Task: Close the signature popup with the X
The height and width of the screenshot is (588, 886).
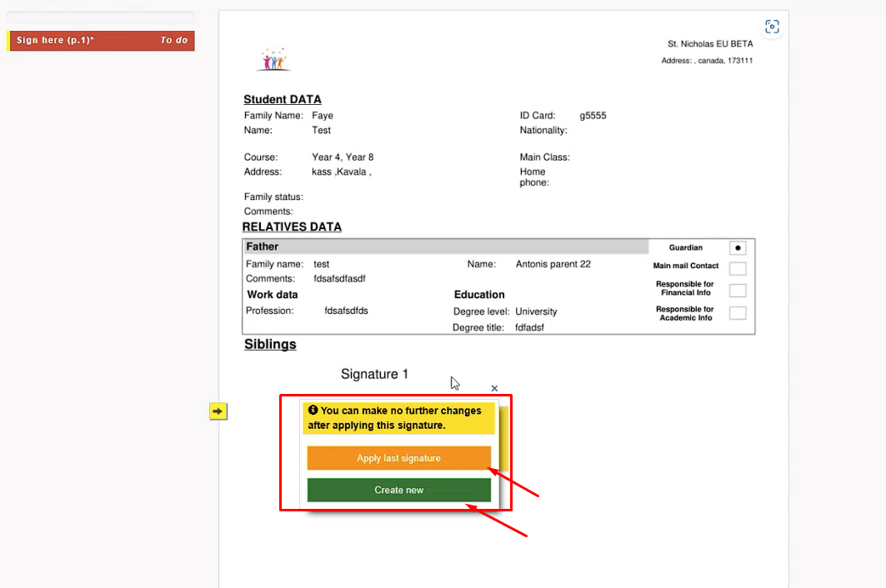Action: pyautogui.click(x=494, y=388)
